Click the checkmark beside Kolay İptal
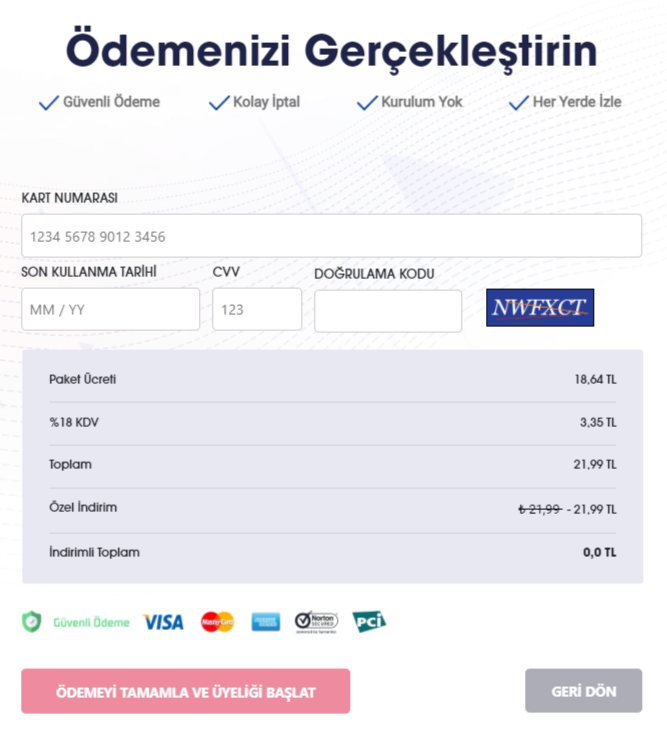 click(219, 103)
